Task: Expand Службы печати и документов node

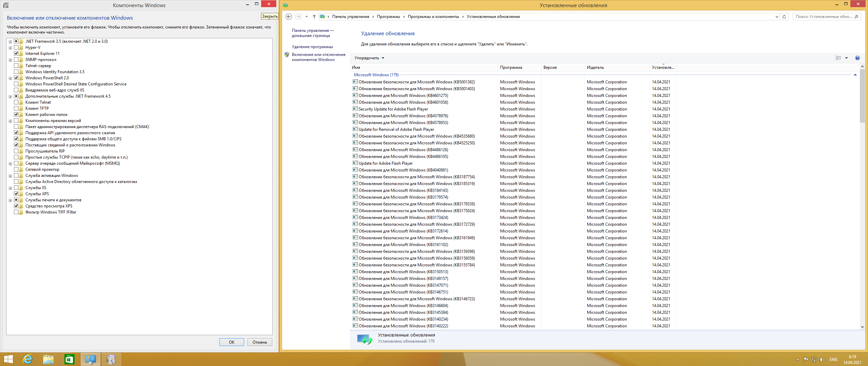Action: tap(10, 200)
